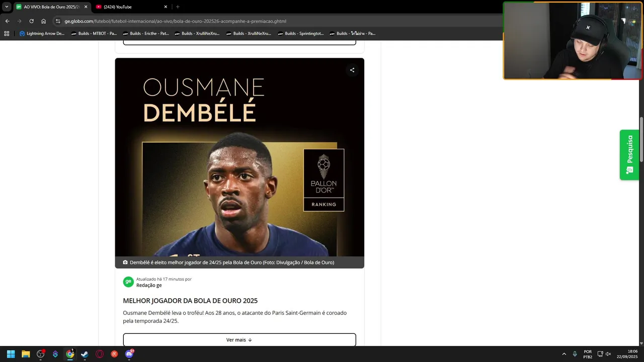Open the apps grid in bookmarks bar
The image size is (644, 362).
(x=7, y=34)
